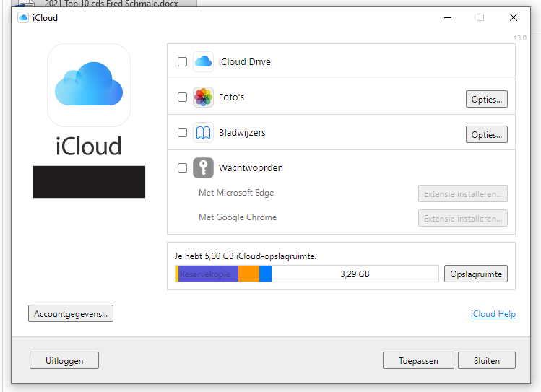Check the Bladwijzers checkbox

[182, 133]
